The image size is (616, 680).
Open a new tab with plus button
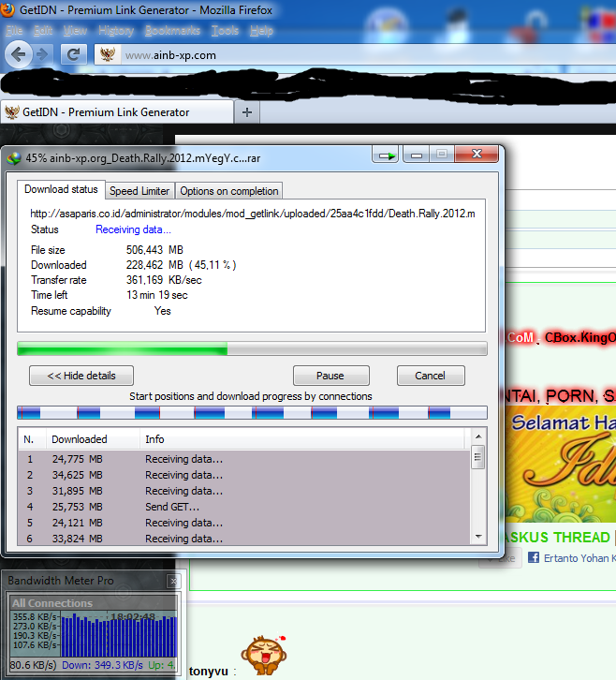(x=247, y=112)
